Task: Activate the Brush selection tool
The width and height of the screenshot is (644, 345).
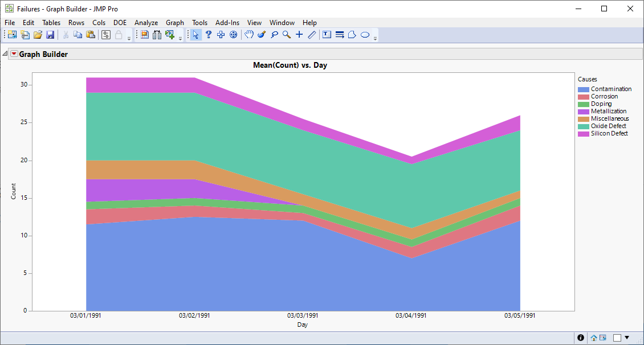Action: point(262,34)
